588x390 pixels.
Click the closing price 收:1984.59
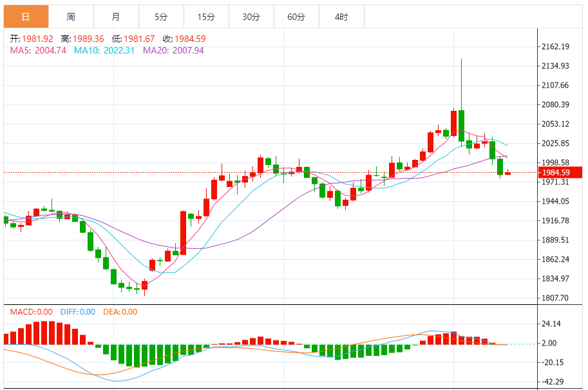point(184,39)
